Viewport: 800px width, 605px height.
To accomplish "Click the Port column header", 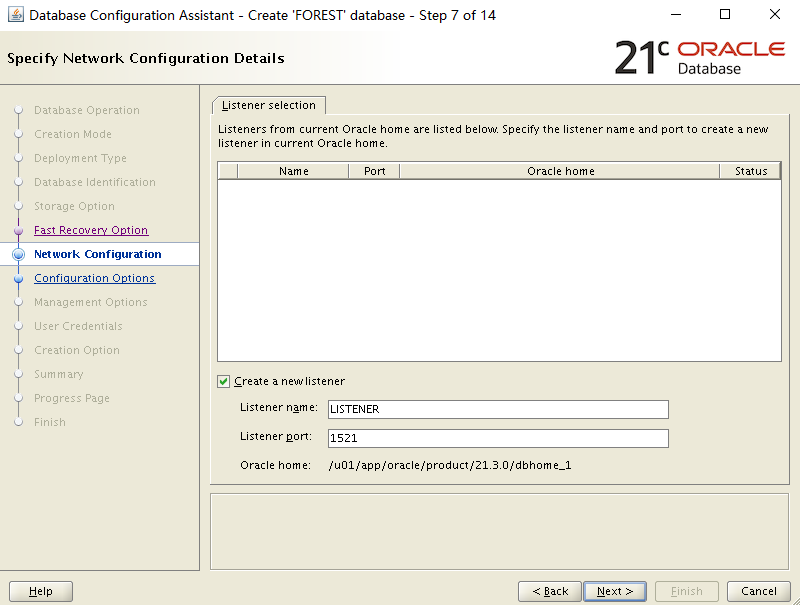I will (374, 171).
